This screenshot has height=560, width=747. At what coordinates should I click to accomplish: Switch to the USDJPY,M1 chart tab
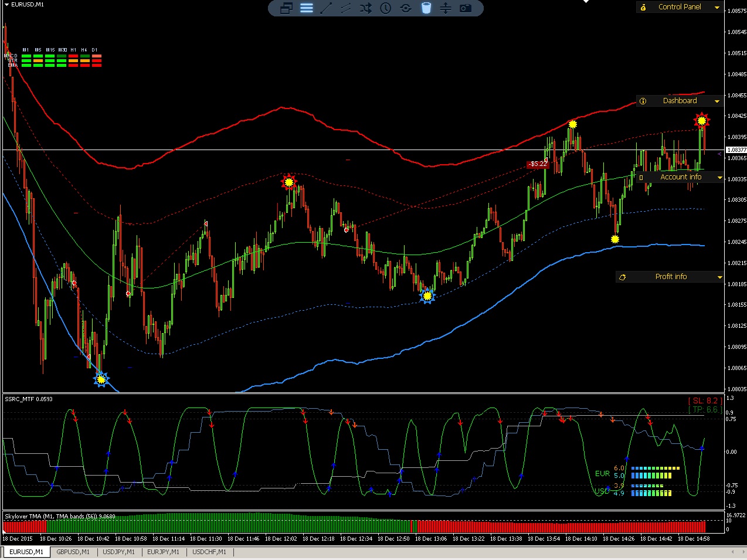tap(119, 552)
